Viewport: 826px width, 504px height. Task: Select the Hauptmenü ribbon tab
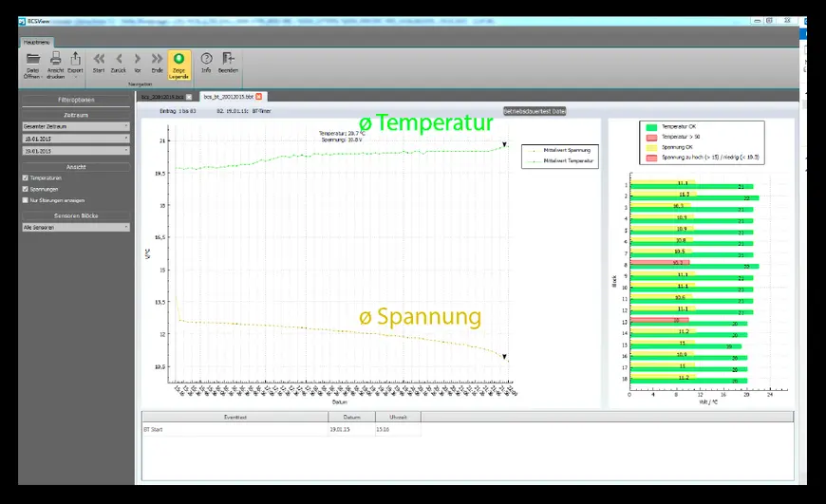point(36,42)
